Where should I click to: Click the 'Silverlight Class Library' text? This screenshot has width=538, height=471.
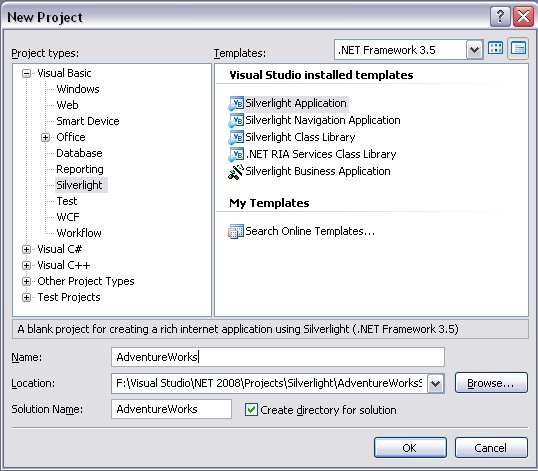tap(300, 137)
